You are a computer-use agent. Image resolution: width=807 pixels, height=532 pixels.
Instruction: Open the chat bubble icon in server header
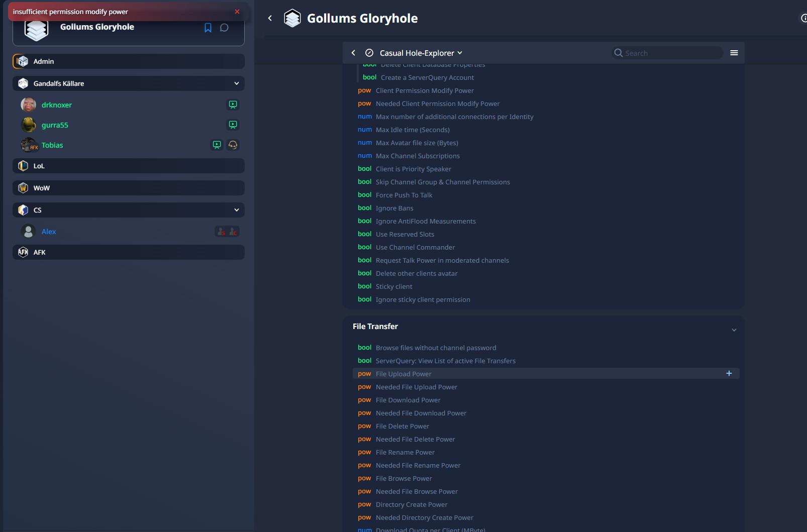click(224, 28)
